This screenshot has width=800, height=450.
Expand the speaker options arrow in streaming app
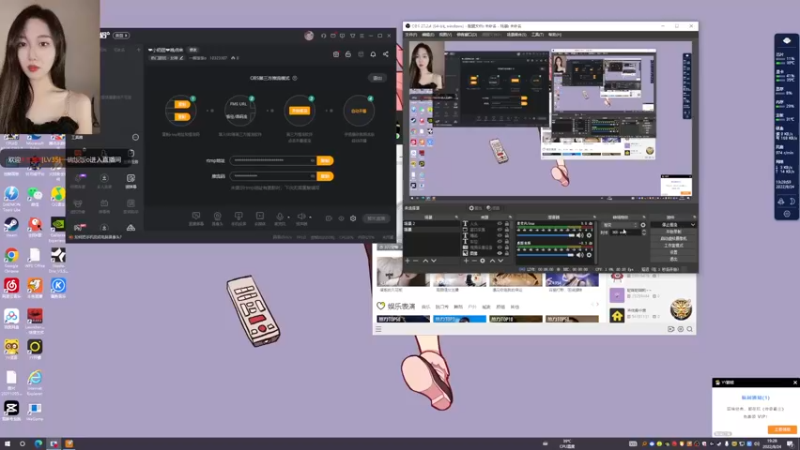pos(310,217)
